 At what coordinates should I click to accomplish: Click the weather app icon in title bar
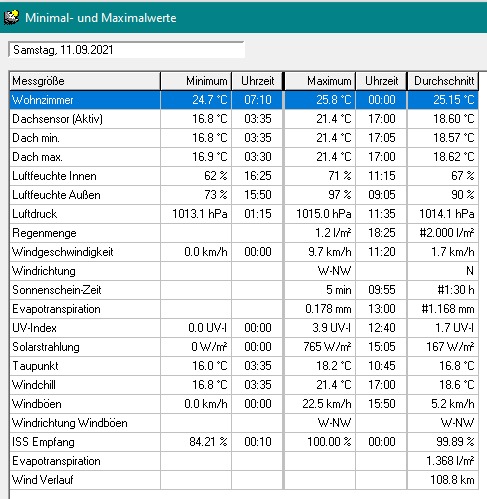click(x=12, y=17)
